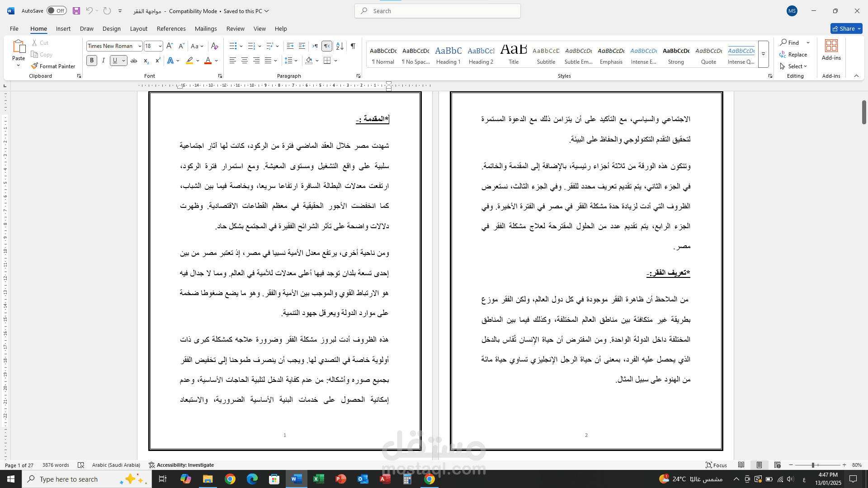This screenshot has width=868, height=488.
Task: Switch to the References tab
Action: [x=171, y=28]
